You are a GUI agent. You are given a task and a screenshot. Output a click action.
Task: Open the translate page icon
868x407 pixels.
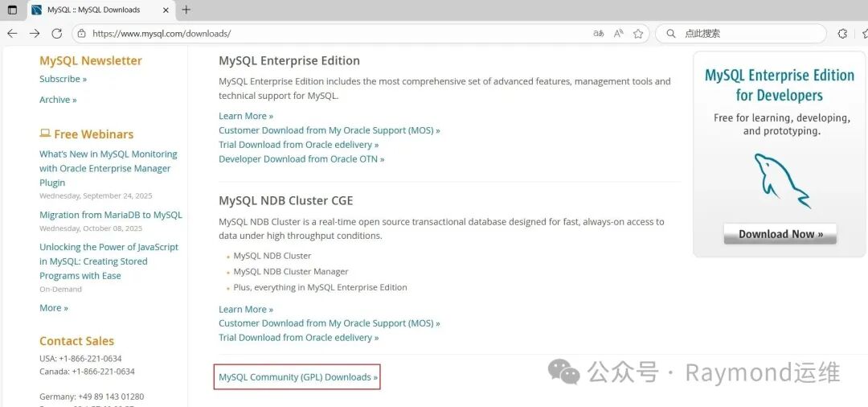click(599, 34)
